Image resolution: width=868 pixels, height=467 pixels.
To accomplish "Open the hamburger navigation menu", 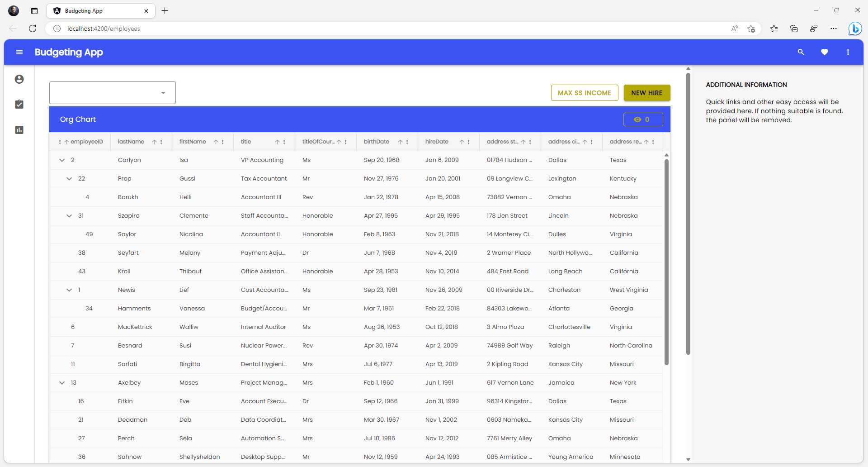I will click(x=19, y=52).
